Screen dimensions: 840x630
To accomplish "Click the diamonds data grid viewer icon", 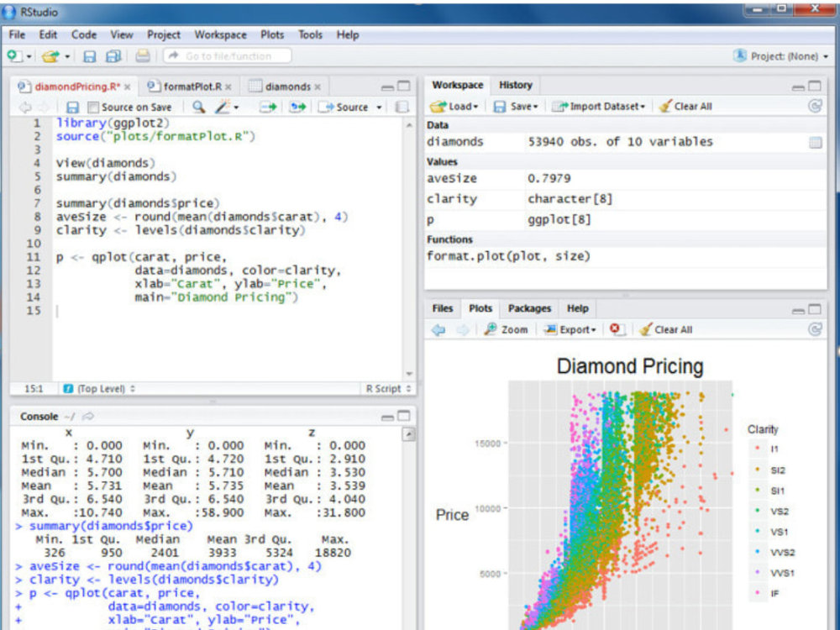I will pos(815,142).
